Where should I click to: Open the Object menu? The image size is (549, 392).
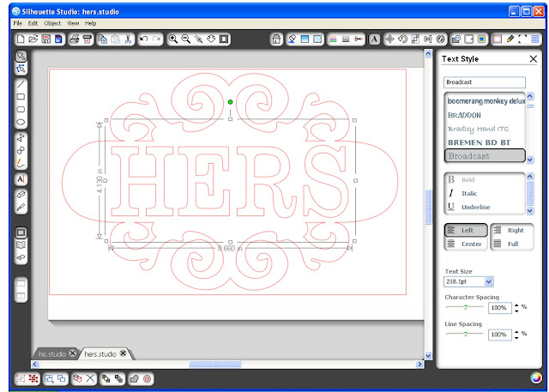[52, 23]
